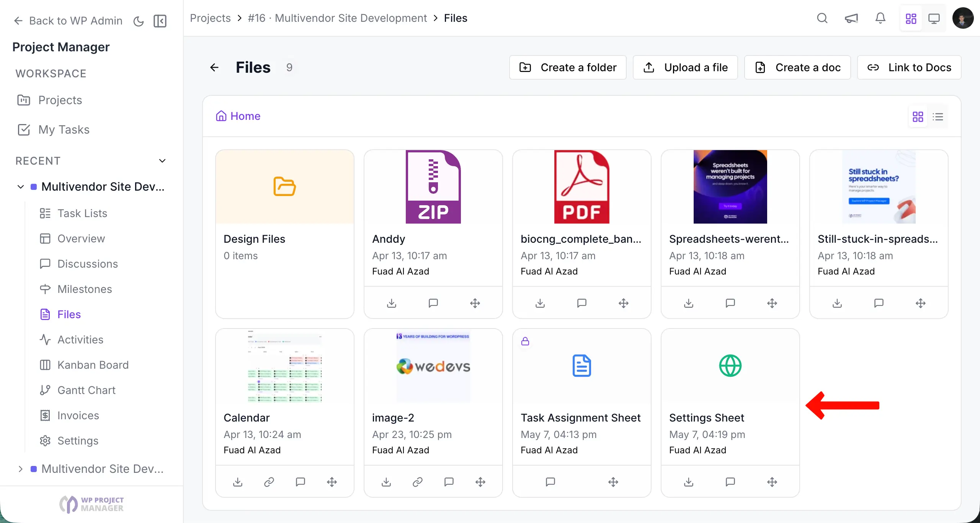Click Create a doc button
The height and width of the screenshot is (523, 980).
point(797,67)
